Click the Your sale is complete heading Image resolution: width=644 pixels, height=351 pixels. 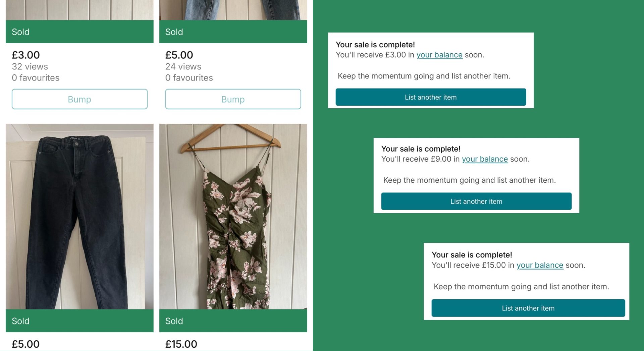(x=375, y=45)
